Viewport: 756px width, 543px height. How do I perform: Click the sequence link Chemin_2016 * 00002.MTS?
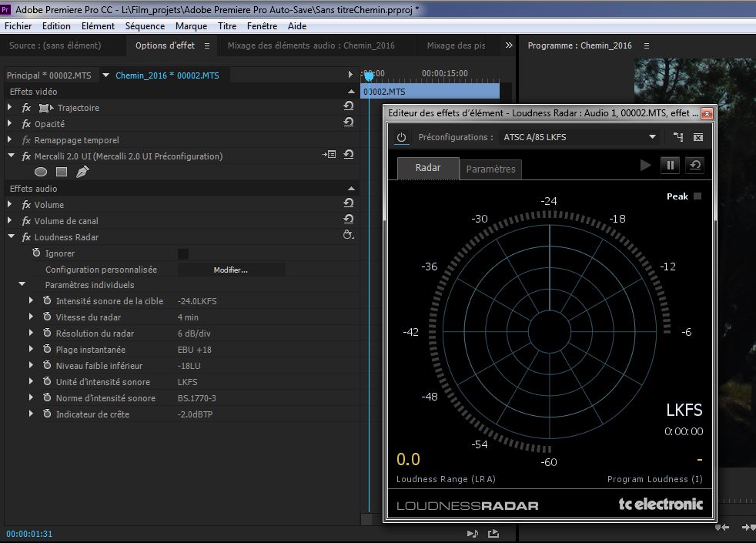pyautogui.click(x=167, y=75)
